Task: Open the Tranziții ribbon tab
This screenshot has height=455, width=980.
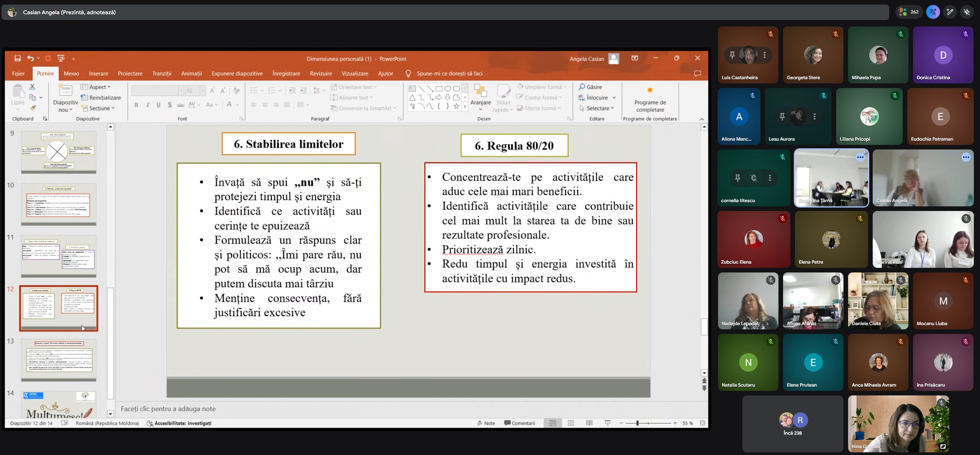Action: [x=162, y=73]
